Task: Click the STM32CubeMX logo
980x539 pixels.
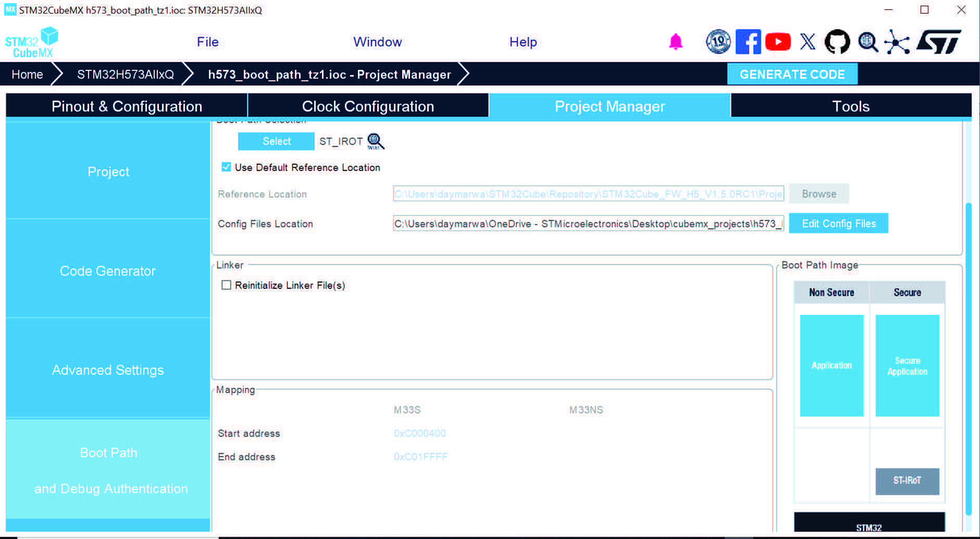Action: (x=32, y=42)
